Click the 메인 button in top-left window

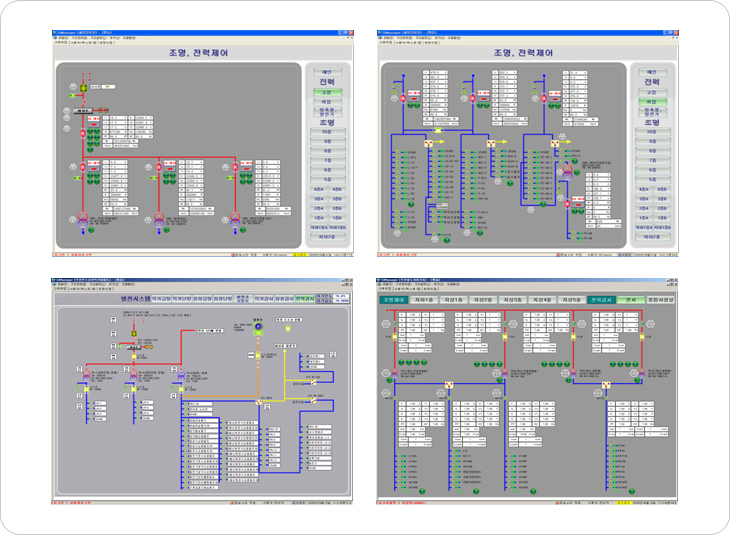point(326,72)
